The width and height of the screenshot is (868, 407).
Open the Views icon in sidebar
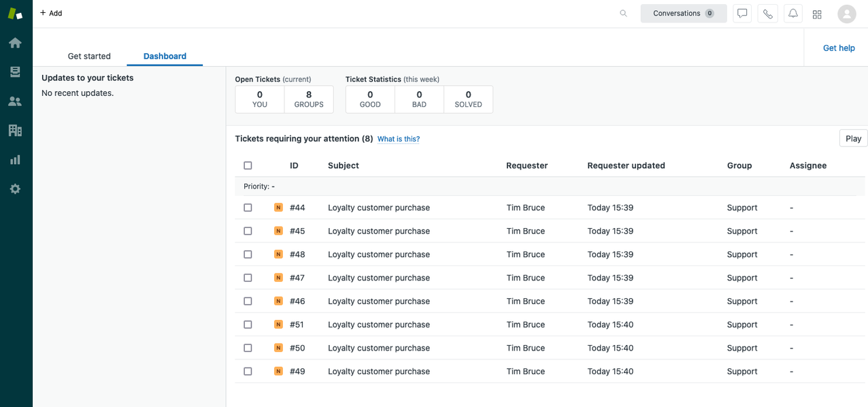[x=15, y=72]
